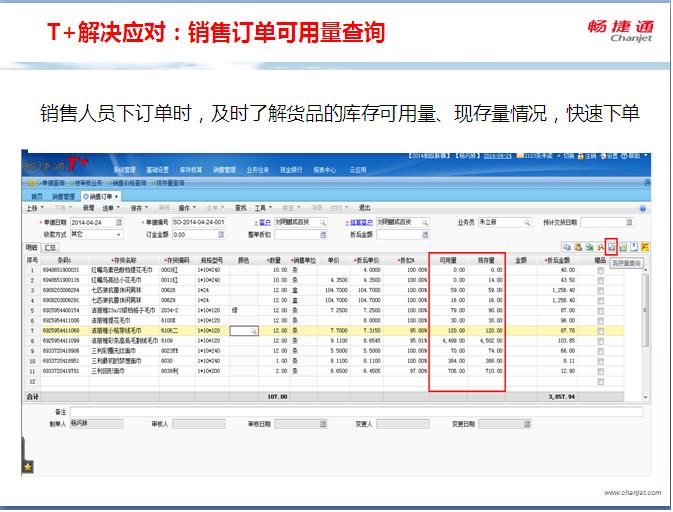The height and width of the screenshot is (512, 673).
Task: Click the 单据编号 field SO-2014-04-24-001
Action: click(198, 222)
